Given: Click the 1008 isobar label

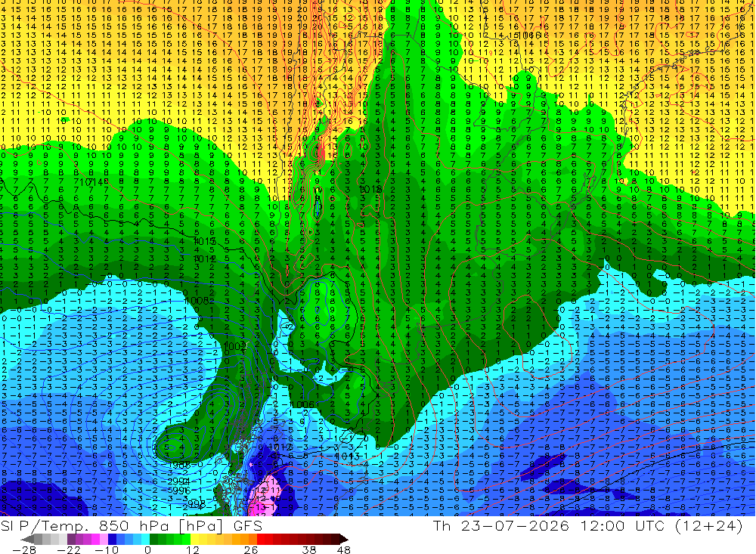Looking at the screenshot, I should point(197,301).
